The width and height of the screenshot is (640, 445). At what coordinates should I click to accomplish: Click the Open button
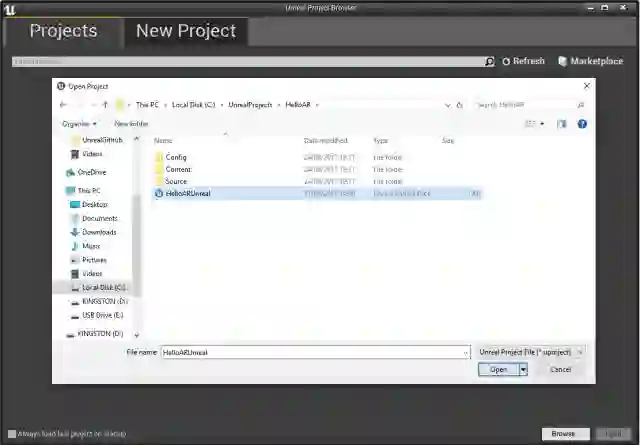coord(498,369)
